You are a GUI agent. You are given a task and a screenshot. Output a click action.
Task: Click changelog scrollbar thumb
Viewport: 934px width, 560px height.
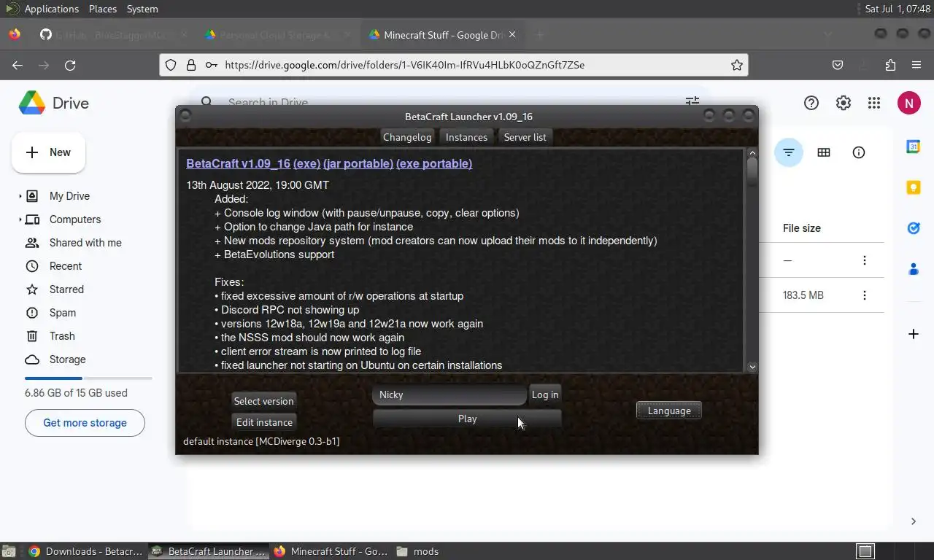[x=752, y=173]
